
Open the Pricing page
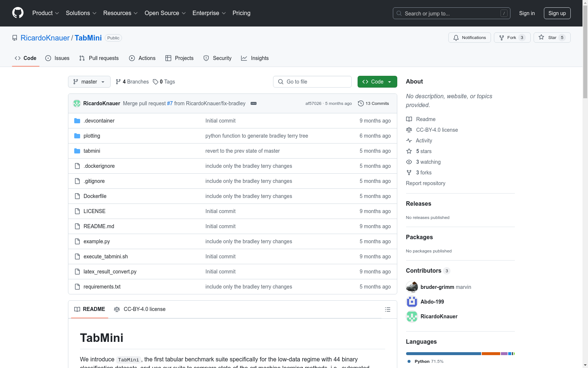[241, 13]
